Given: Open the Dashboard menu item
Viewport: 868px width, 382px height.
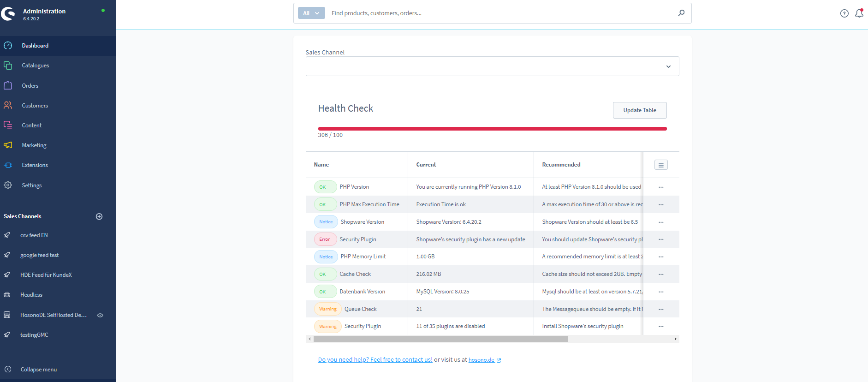Looking at the screenshot, I should click(x=58, y=46).
